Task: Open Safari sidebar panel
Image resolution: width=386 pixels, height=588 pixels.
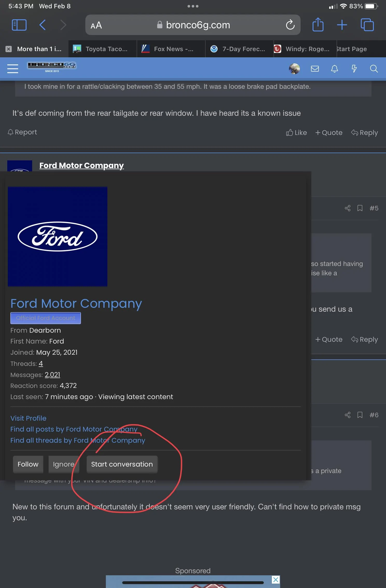Action: point(19,25)
